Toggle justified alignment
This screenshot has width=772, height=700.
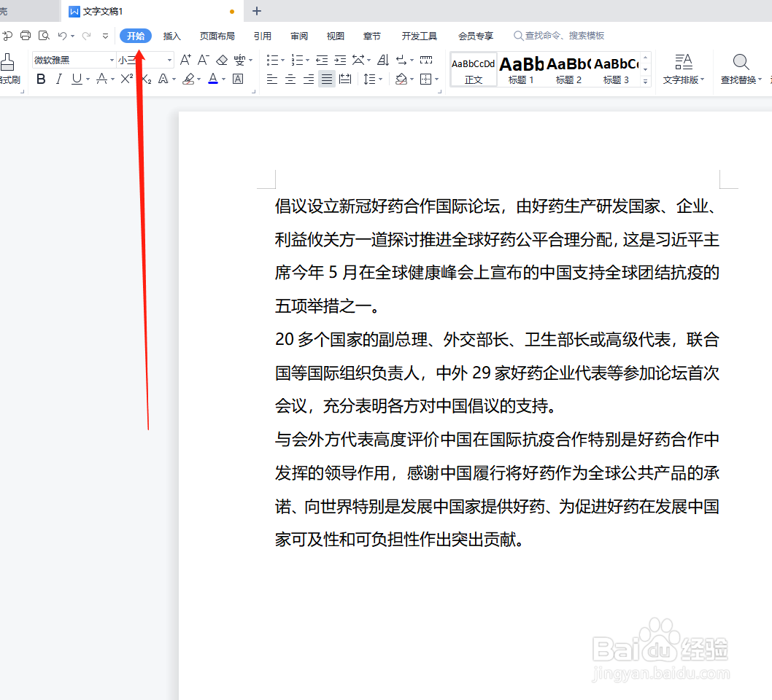point(327,79)
